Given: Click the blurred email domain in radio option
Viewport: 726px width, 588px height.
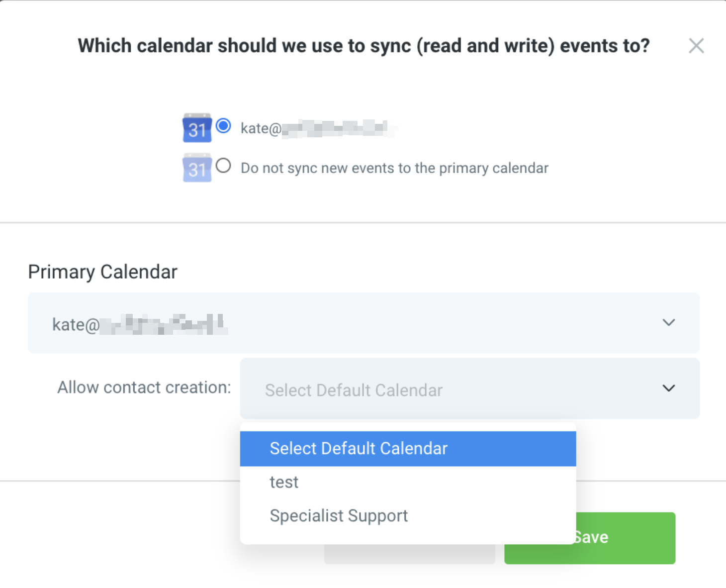Looking at the screenshot, I should (338, 128).
